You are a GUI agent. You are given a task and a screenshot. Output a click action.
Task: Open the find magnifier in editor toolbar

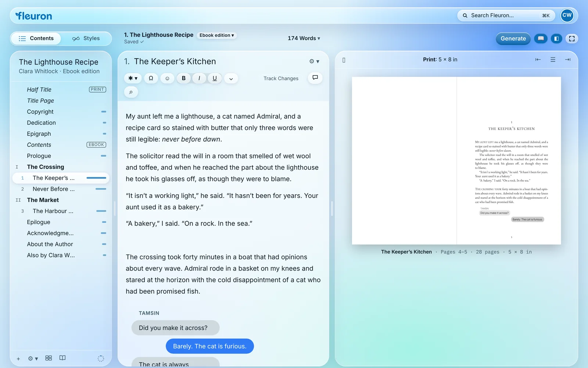pyautogui.click(x=131, y=92)
